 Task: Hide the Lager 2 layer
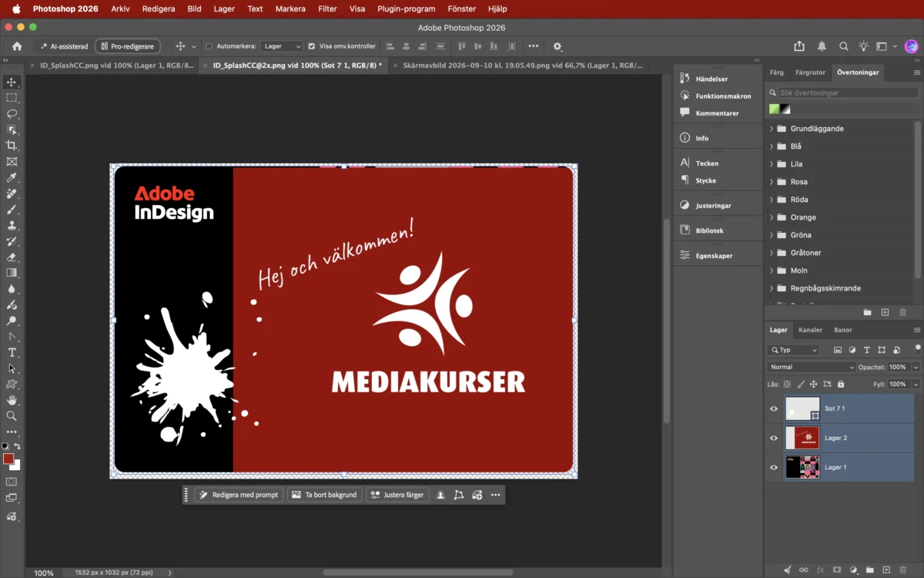tap(774, 438)
